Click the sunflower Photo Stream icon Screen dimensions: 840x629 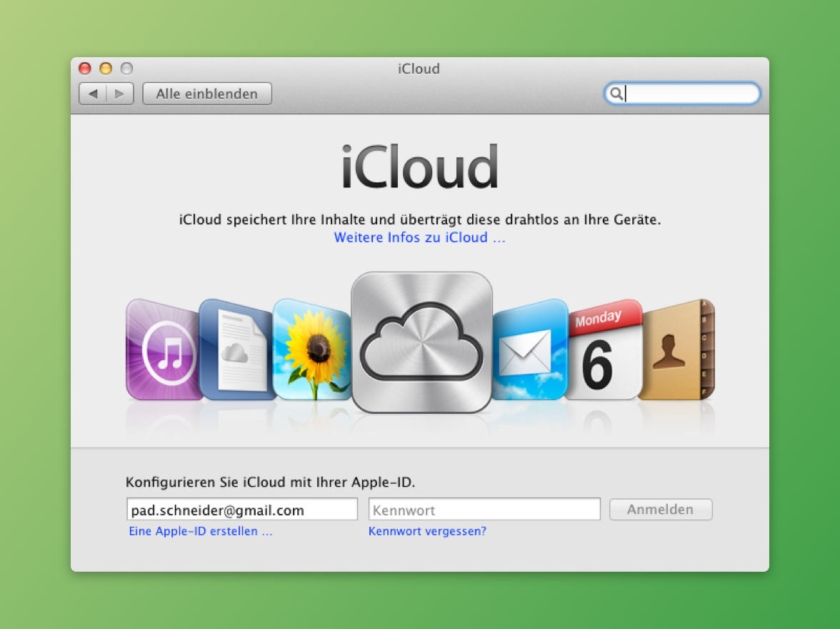pyautogui.click(x=312, y=349)
